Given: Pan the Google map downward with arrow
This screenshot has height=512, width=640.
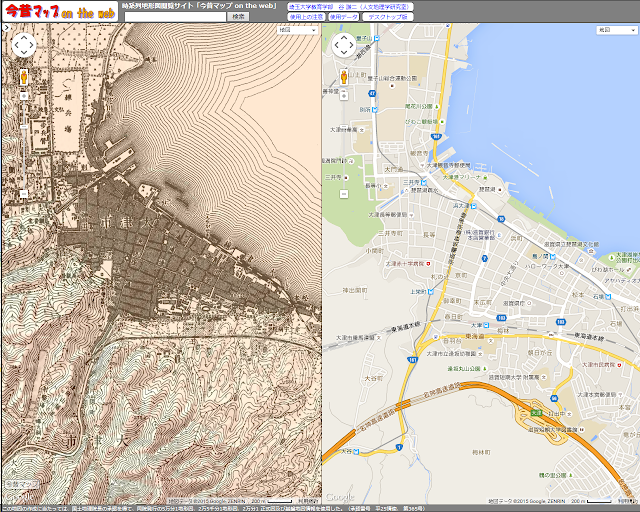Looking at the screenshot, I should (344, 52).
